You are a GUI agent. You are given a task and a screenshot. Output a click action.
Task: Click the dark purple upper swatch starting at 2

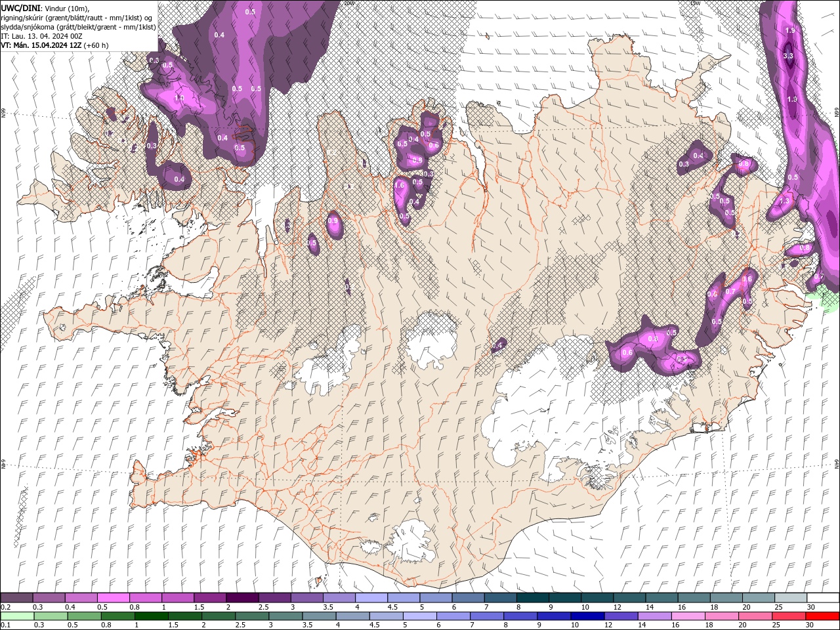(x=242, y=598)
